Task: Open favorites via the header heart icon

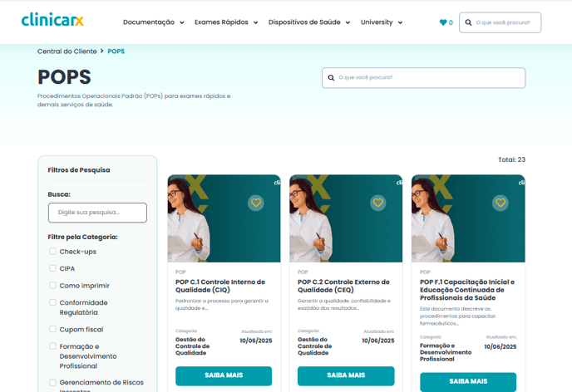Action: point(443,22)
